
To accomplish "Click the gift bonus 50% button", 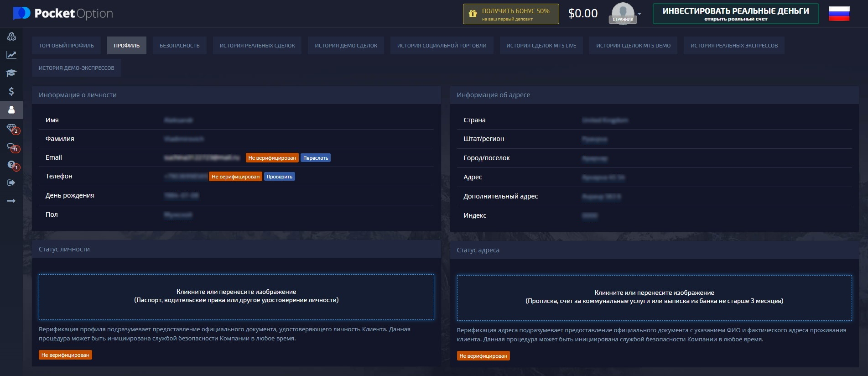I will point(510,14).
